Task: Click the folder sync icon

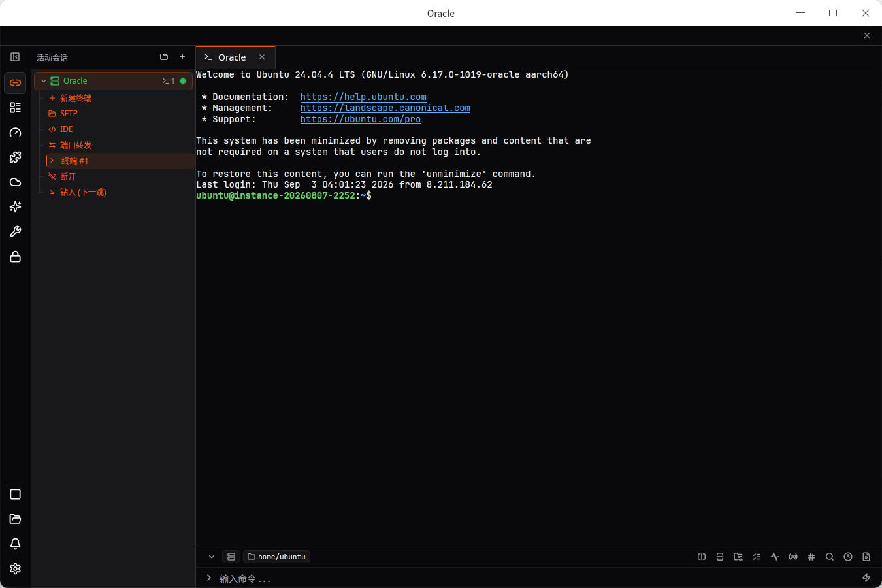Action: click(738, 557)
